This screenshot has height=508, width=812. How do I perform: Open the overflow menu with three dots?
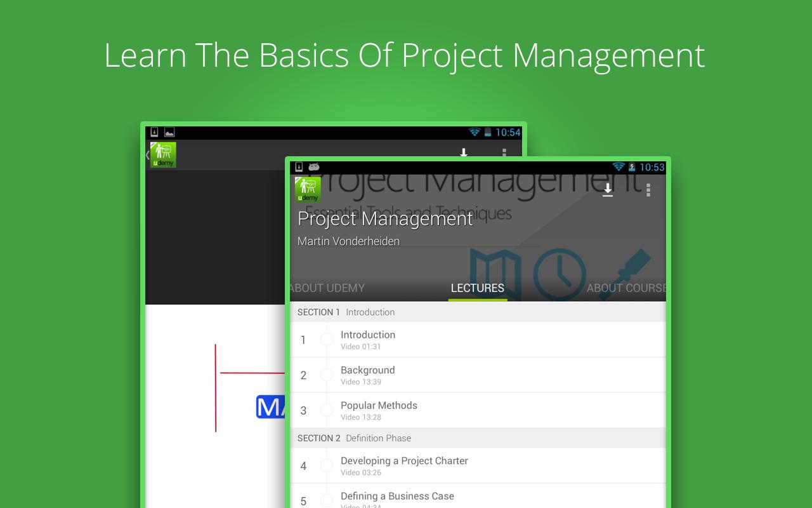[648, 190]
